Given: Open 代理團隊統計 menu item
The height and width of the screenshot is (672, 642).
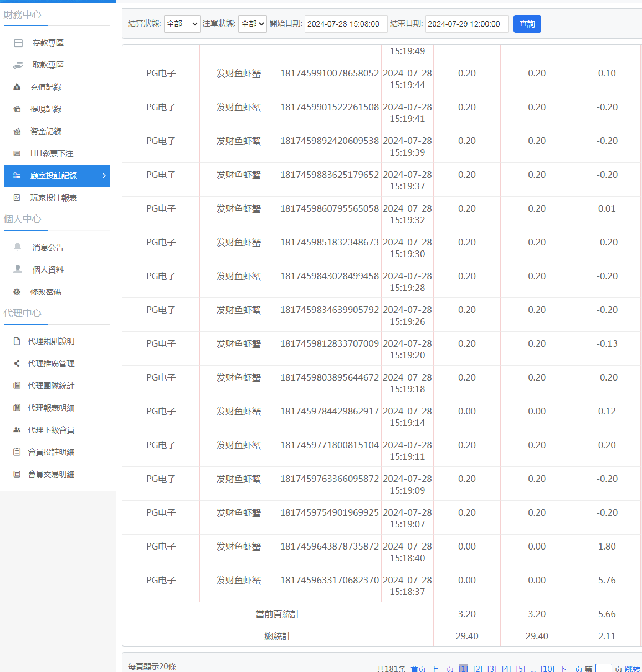Looking at the screenshot, I should point(51,386).
